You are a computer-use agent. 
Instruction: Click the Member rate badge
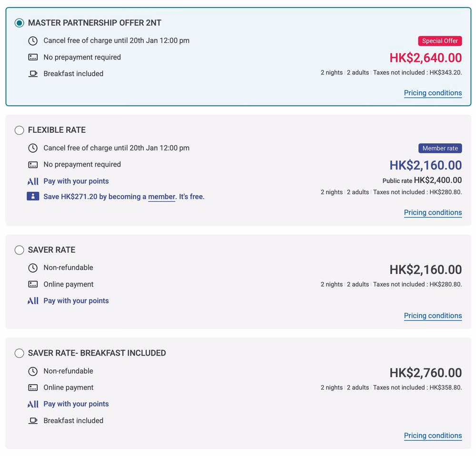click(x=440, y=148)
